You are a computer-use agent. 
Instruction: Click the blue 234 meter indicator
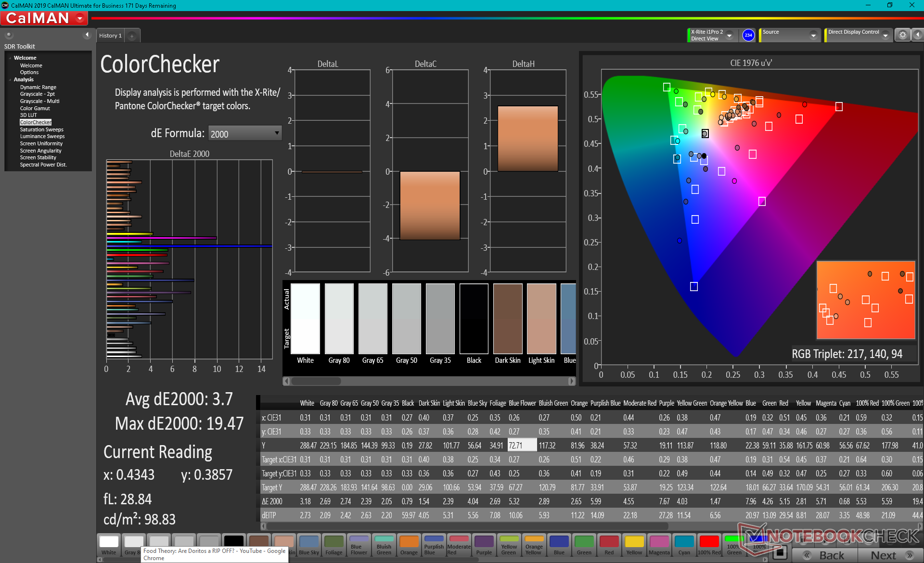(x=748, y=35)
